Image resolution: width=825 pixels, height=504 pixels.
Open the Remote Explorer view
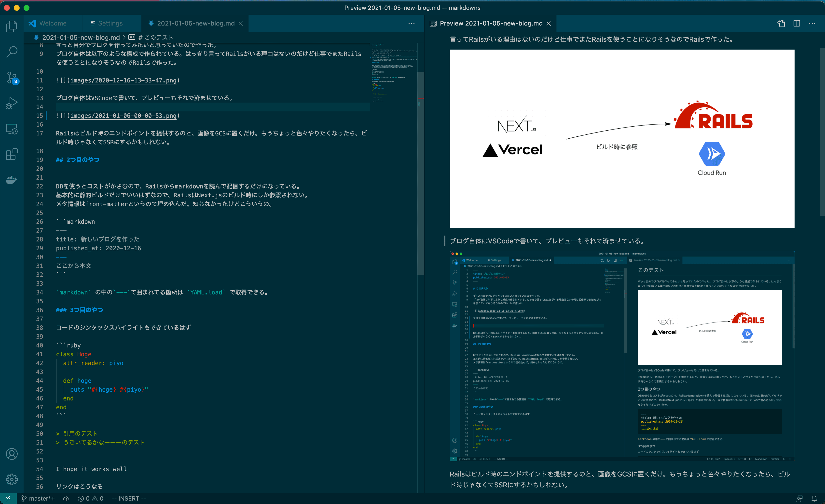pos(12,129)
